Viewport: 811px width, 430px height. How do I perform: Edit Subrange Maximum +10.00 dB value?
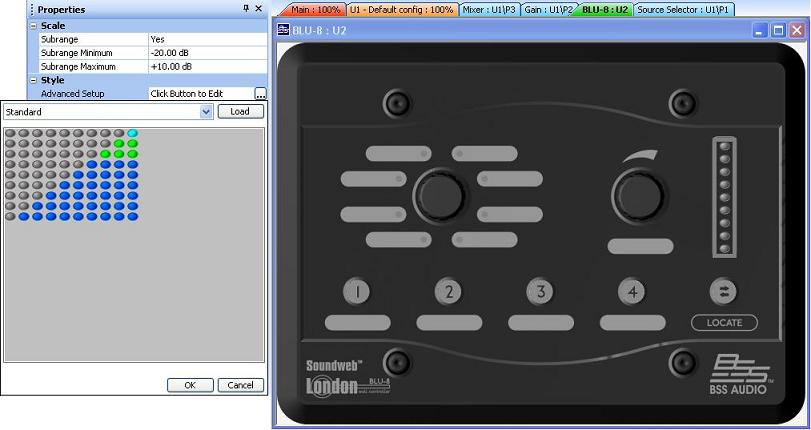207,67
